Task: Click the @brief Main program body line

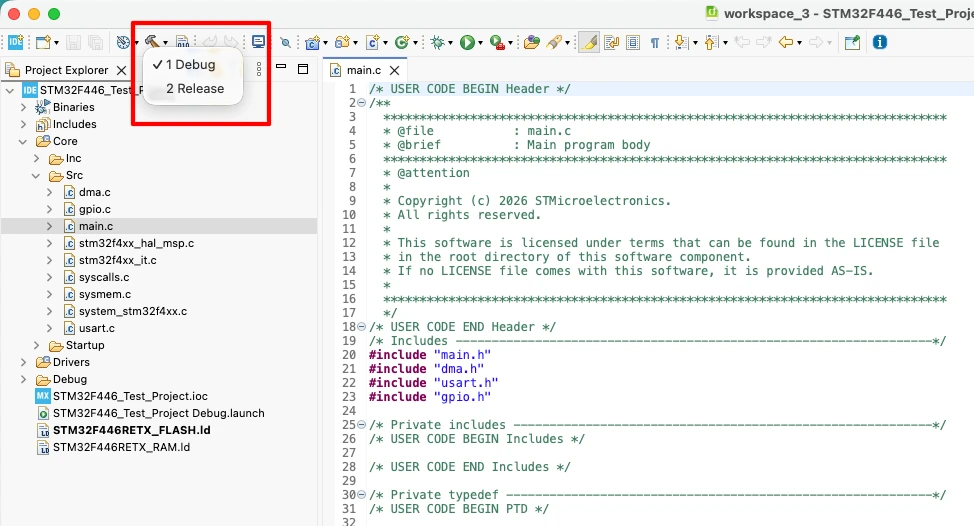Action: [x=517, y=145]
